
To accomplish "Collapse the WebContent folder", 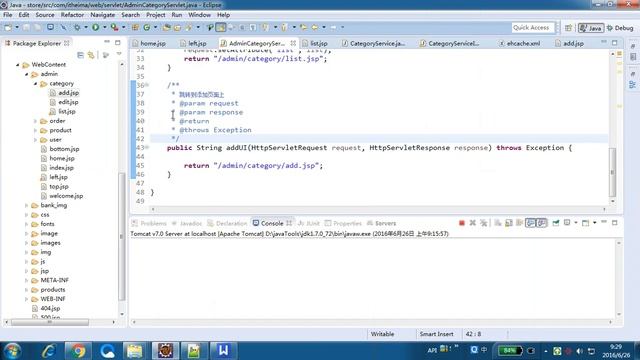I will click(18, 64).
